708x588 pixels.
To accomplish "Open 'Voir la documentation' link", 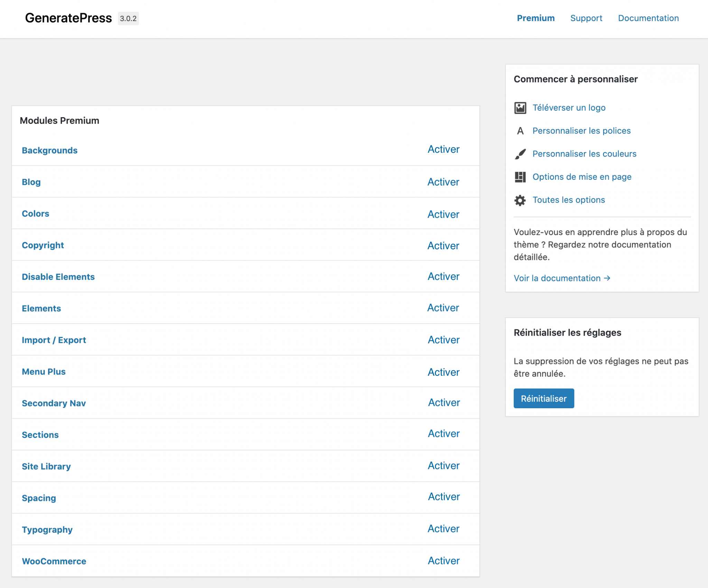I will (x=557, y=278).
